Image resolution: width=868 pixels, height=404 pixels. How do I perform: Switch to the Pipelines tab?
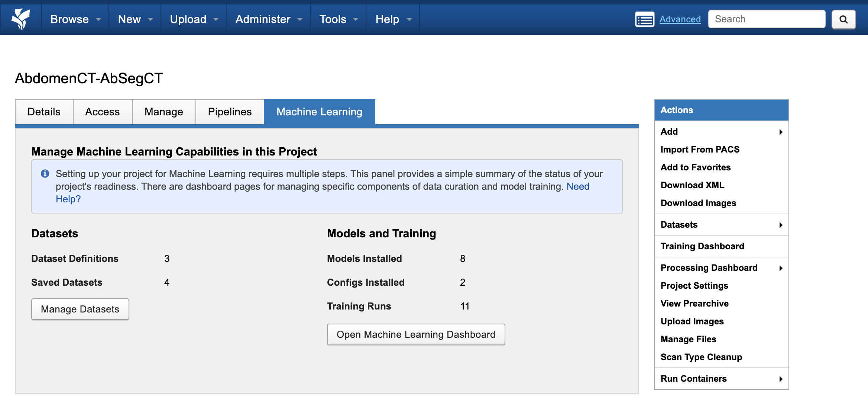click(x=230, y=112)
